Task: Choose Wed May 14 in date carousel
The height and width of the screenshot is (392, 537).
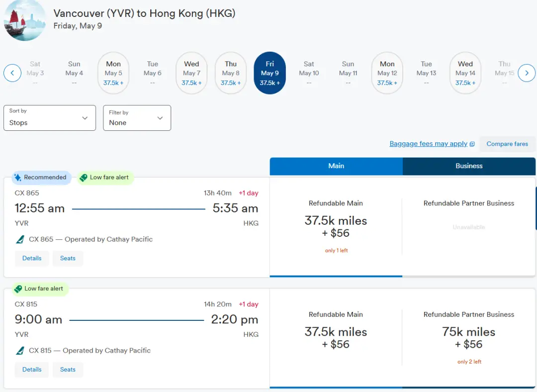Action: pos(465,73)
